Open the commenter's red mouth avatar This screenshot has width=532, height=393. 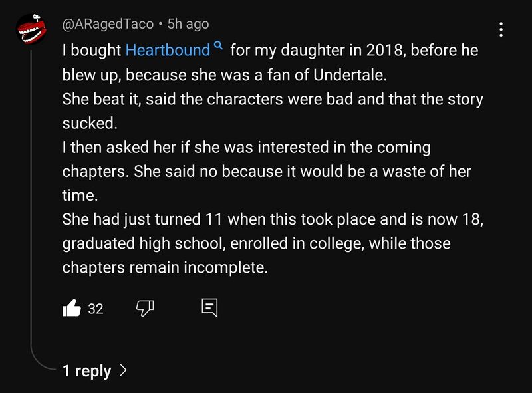coord(30,30)
